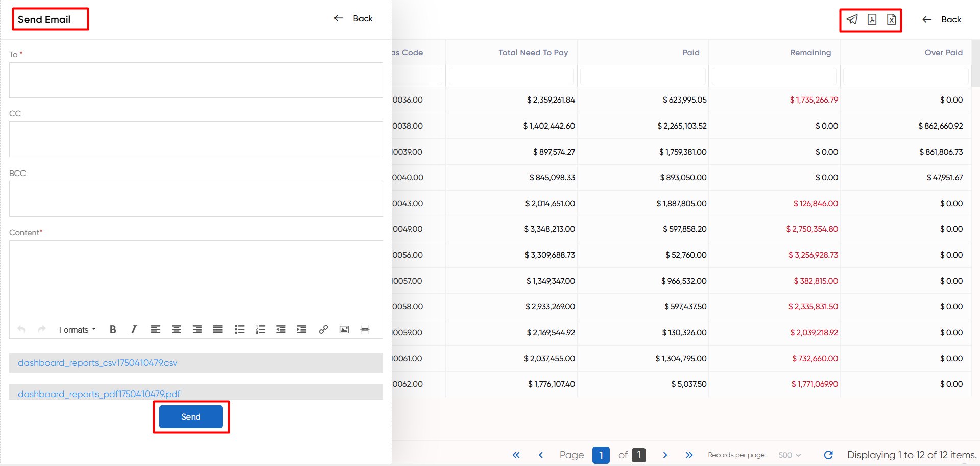980x466 pixels.
Task: Sort by Over Paid column header
Action: 944,52
